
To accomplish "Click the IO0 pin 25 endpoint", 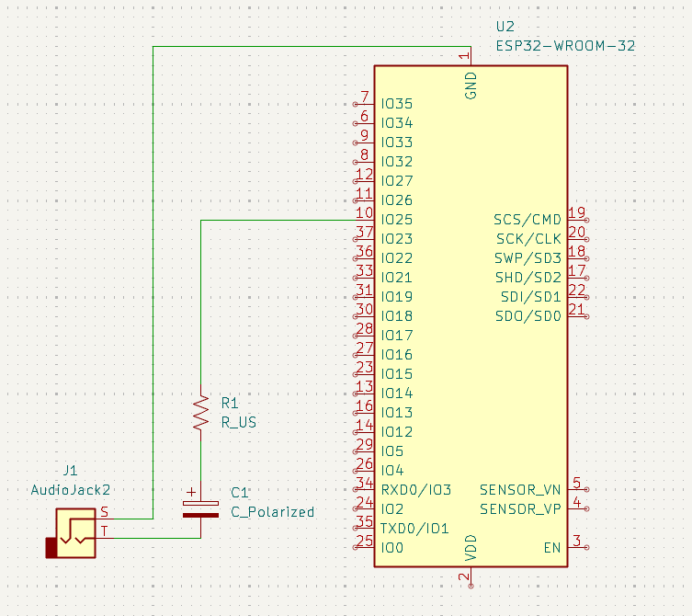I will pos(355,548).
